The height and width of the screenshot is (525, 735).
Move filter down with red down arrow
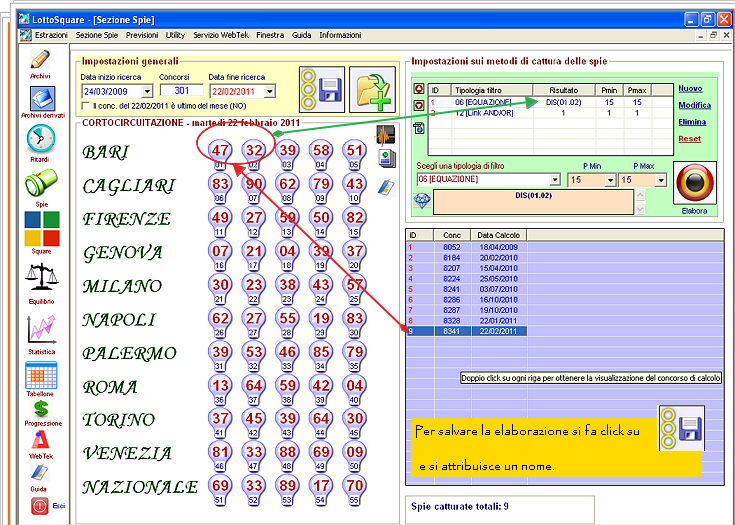[x=419, y=105]
